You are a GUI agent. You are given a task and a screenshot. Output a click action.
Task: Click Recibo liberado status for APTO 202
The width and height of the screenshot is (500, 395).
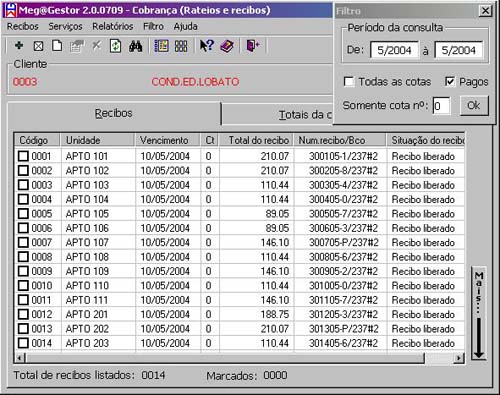423,329
